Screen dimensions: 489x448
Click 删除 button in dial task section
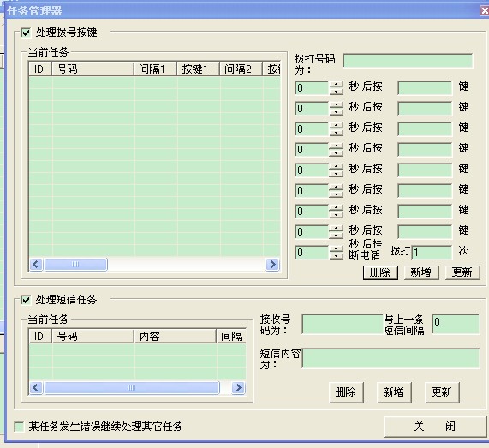click(x=380, y=272)
